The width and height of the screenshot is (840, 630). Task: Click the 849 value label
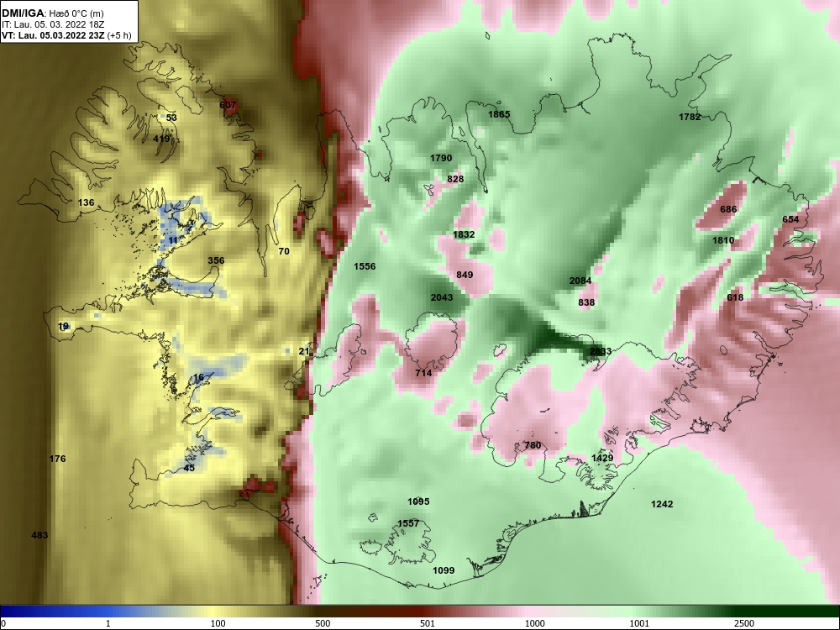coord(465,276)
